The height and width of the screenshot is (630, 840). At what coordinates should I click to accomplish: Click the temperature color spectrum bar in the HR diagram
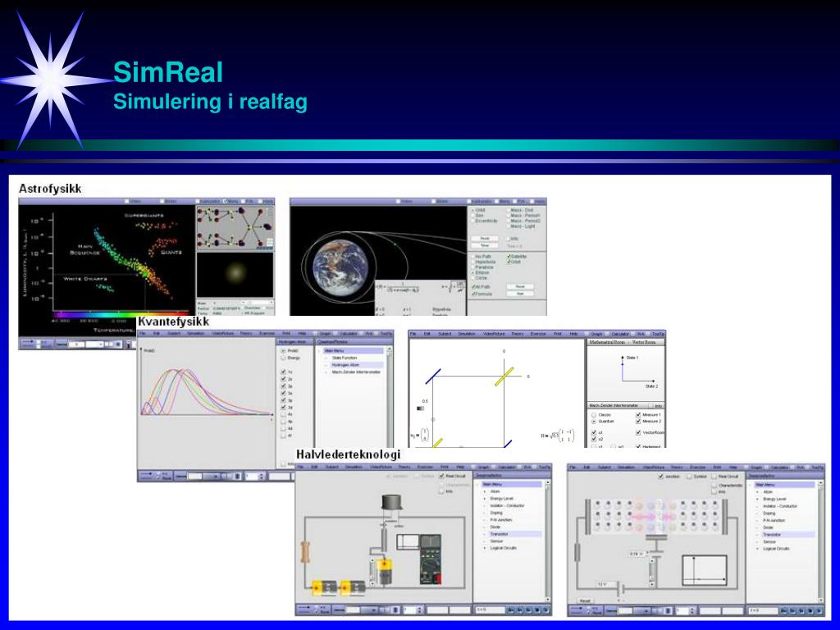click(121, 315)
